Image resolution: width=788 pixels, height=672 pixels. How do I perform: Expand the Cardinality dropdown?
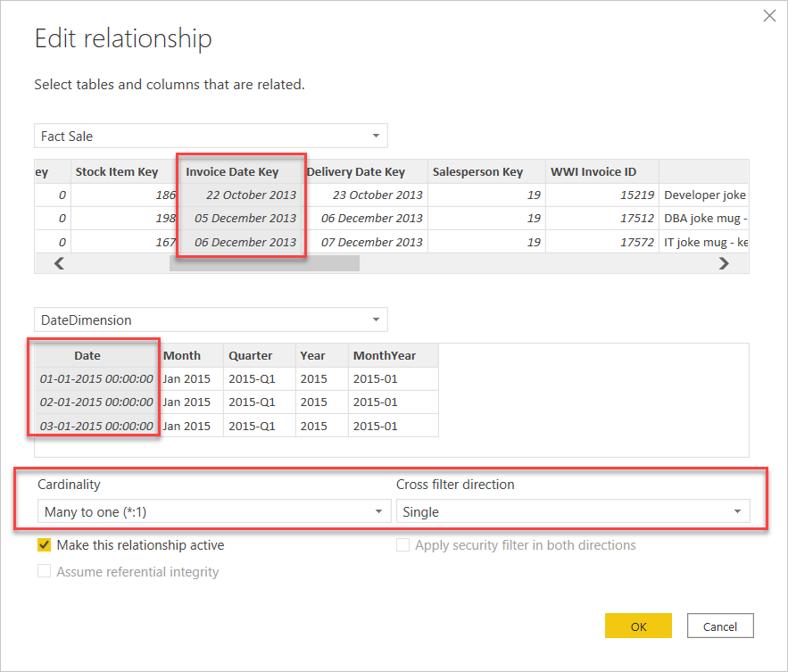[214, 512]
